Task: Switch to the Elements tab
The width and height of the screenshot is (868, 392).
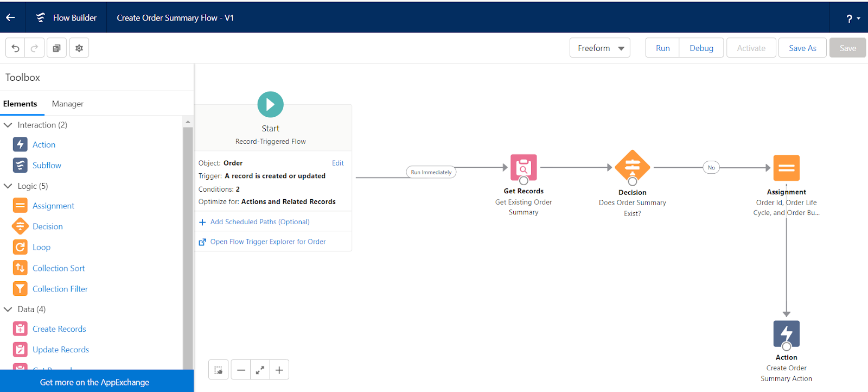Action: (x=21, y=104)
